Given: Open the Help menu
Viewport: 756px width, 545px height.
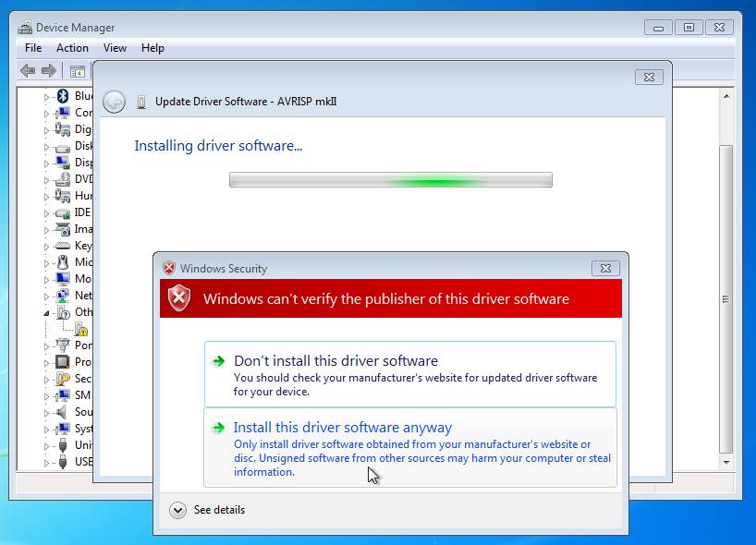Looking at the screenshot, I should (x=152, y=48).
